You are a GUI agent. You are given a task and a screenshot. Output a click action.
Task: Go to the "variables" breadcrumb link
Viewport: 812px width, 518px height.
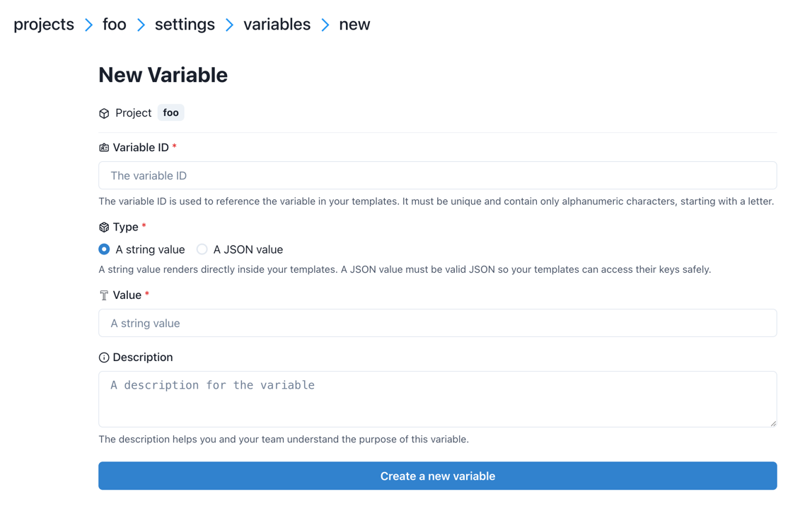[x=277, y=24]
